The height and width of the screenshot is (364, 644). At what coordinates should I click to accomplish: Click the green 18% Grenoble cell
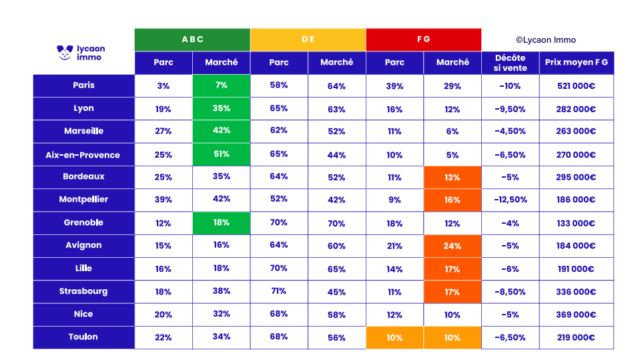point(221,223)
